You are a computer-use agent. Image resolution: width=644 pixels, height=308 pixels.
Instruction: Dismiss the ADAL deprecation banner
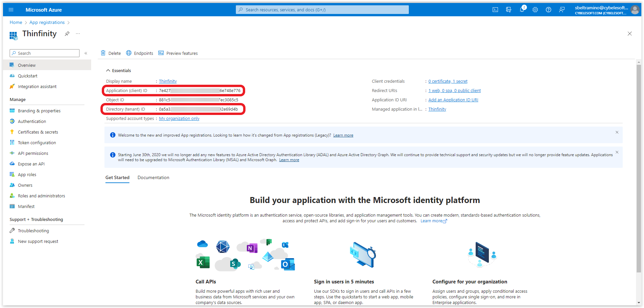(x=617, y=152)
